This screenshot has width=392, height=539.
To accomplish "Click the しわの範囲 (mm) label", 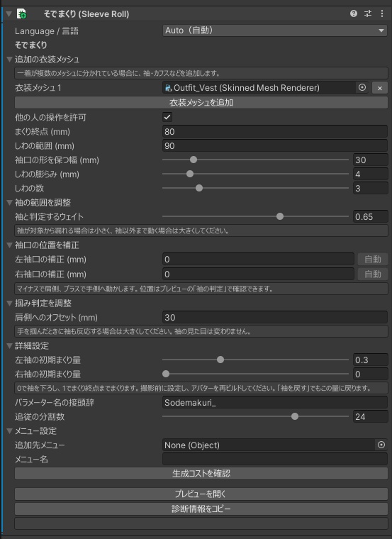I will click(45, 146).
